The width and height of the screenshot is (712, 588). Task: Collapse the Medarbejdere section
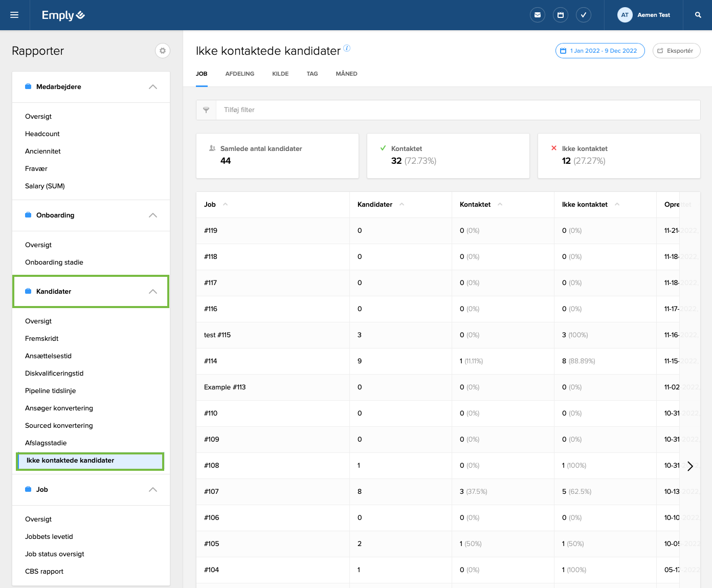[152, 87]
